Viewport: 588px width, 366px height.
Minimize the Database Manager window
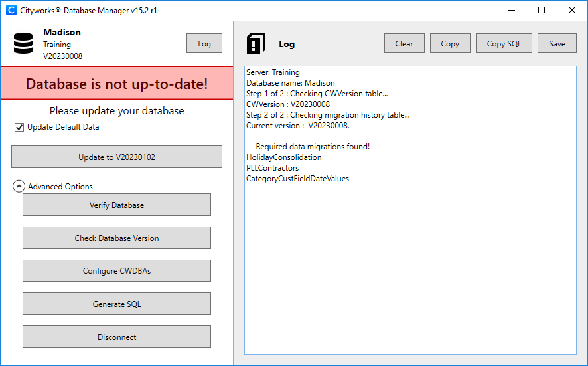click(x=511, y=11)
